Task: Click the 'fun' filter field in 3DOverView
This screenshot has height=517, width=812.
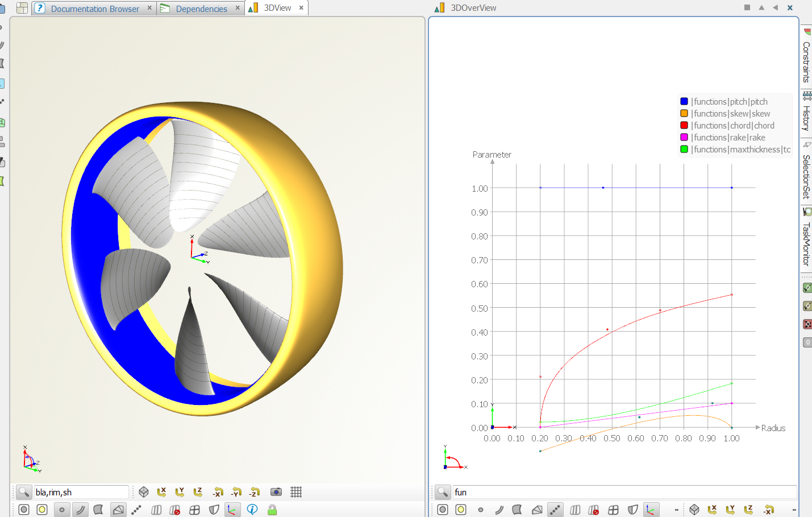Action: click(x=624, y=492)
